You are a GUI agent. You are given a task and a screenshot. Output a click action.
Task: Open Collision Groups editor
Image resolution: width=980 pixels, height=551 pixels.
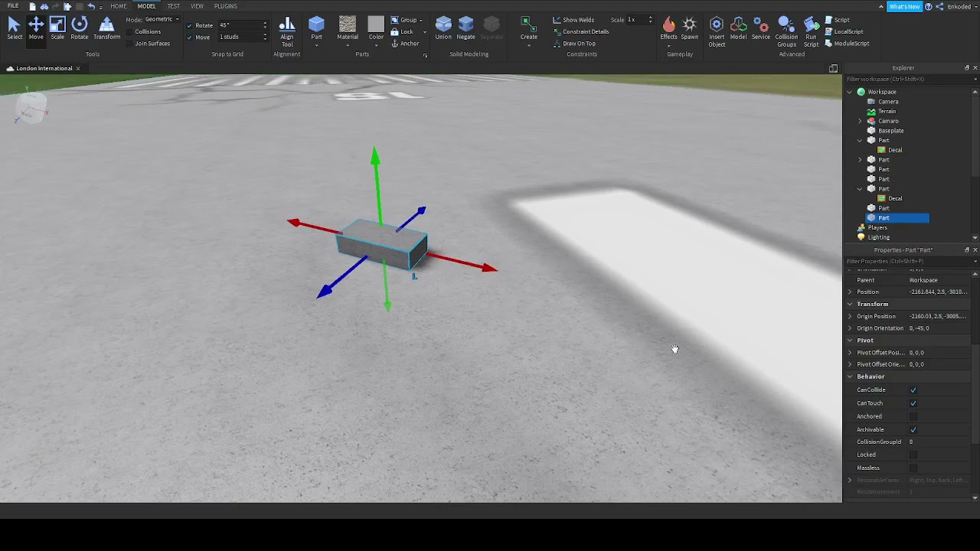[x=786, y=32]
